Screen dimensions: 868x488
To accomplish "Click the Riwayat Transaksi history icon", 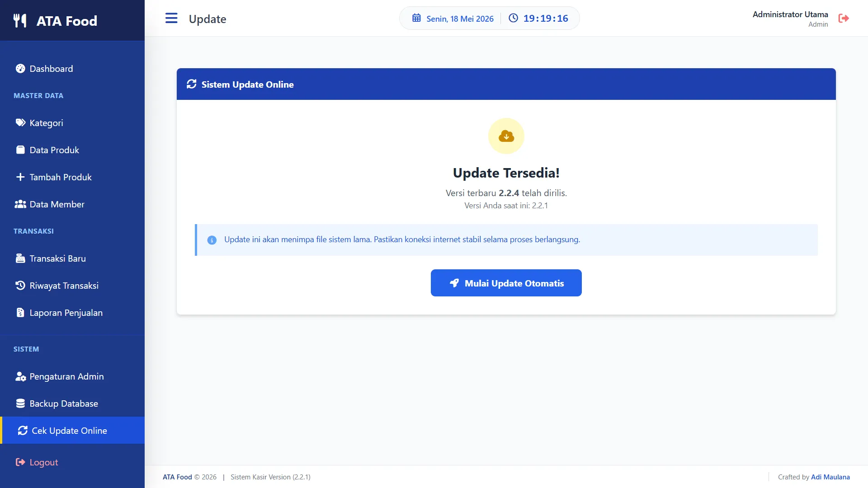I will 20,286.
